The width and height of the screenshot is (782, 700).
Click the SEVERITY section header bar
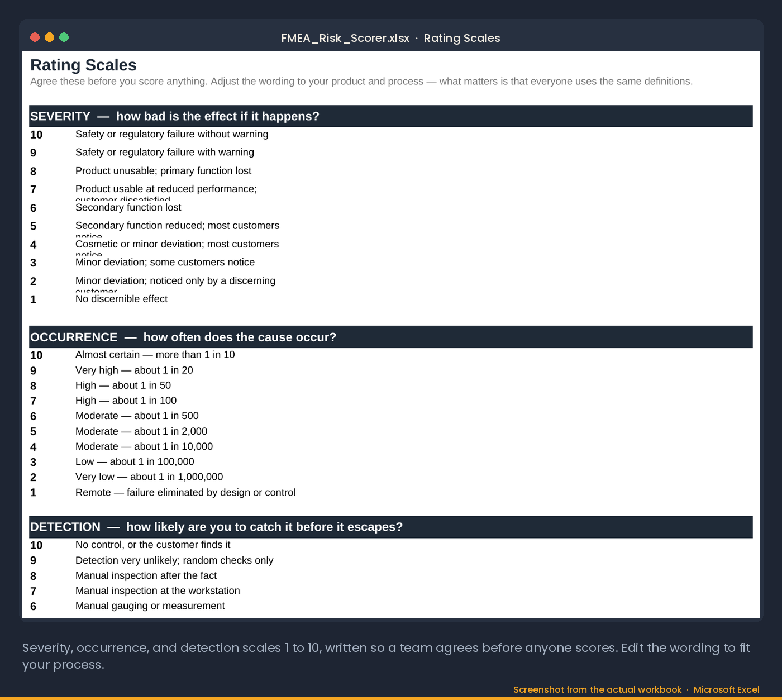pyautogui.click(x=391, y=116)
